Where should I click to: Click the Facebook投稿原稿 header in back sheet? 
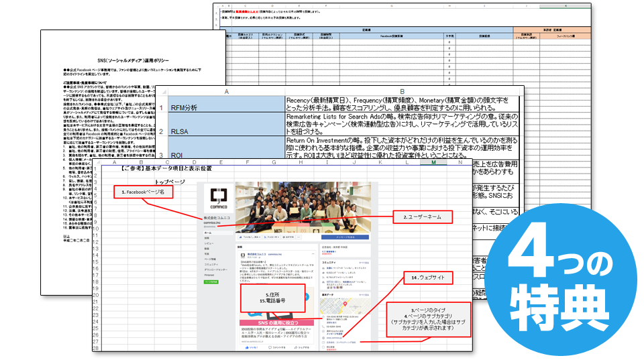click(392, 36)
